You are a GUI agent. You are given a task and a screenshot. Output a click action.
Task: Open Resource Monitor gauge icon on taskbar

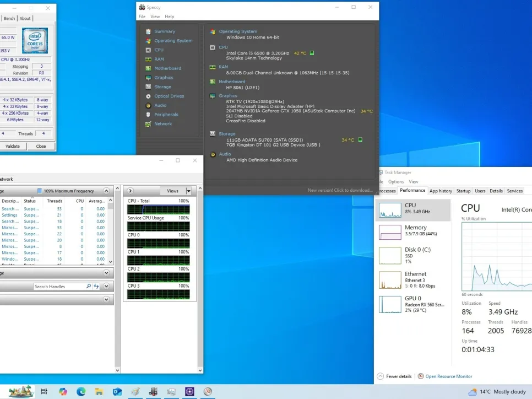[208, 391]
